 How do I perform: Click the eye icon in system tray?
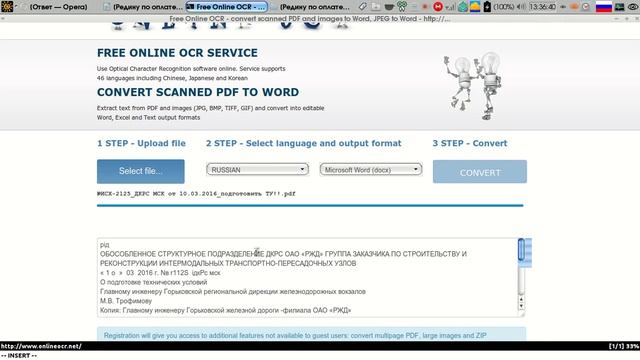(633, 7)
